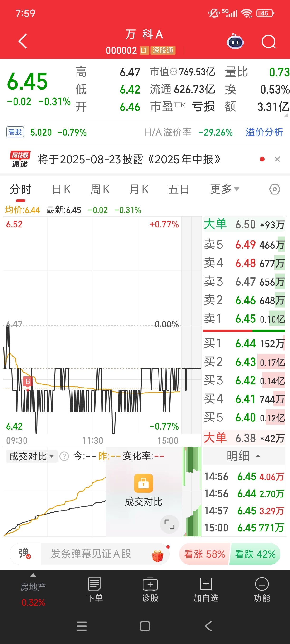Select the 买2 6.43 order row
The width and height of the screenshot is (290, 644).
244,362
